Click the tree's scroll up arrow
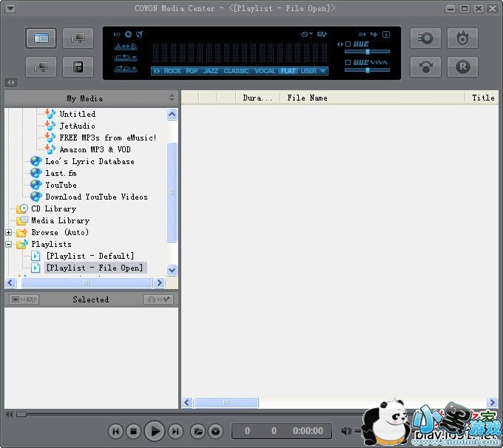The width and height of the screenshot is (503, 448). click(172, 114)
